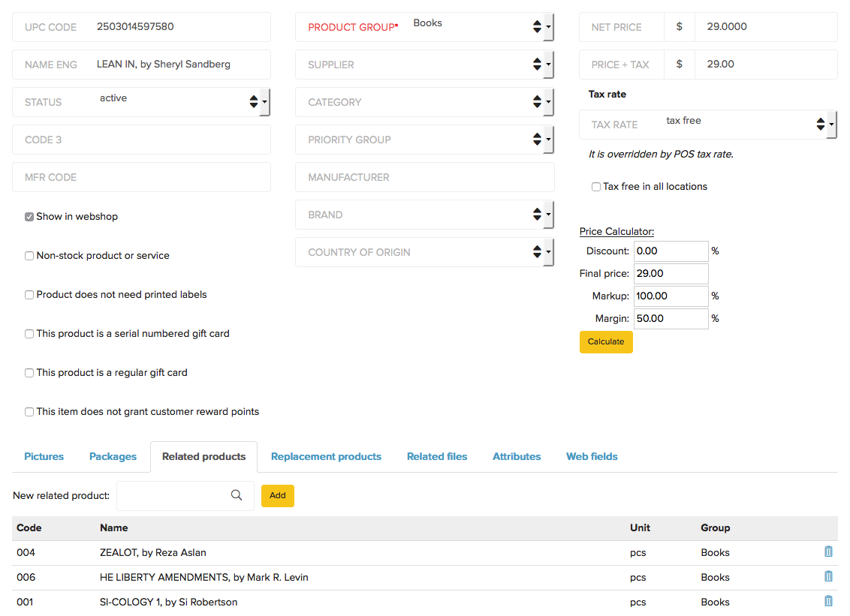This screenshot has width=850, height=616.
Task: Click code 004 cell
Action: point(26,553)
